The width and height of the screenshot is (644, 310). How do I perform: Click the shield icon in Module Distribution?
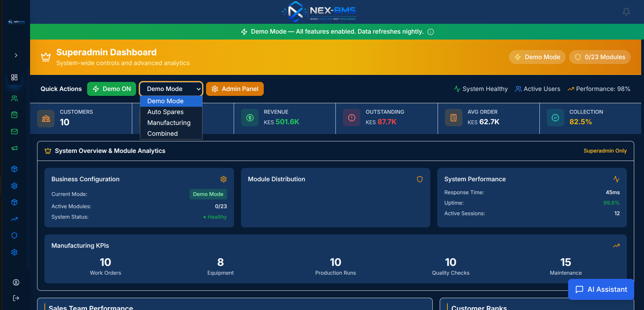coord(420,179)
